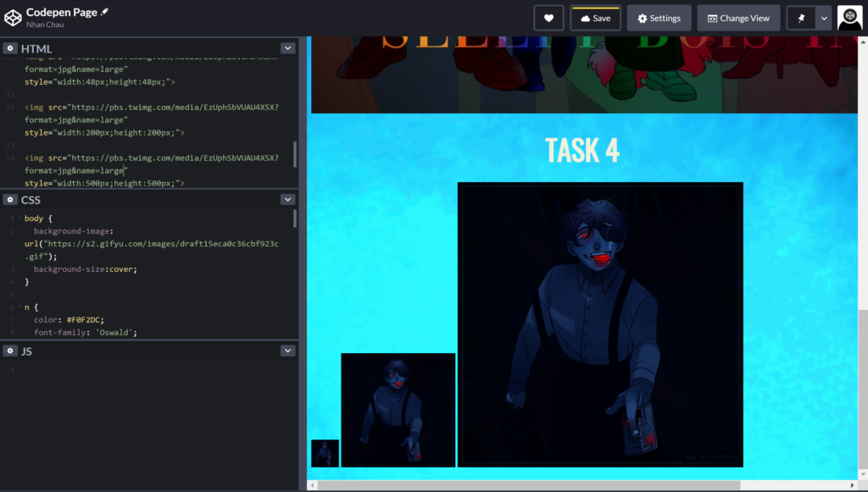Open the HTML panel chevron dropdown
The image size is (868, 492).
click(x=287, y=48)
